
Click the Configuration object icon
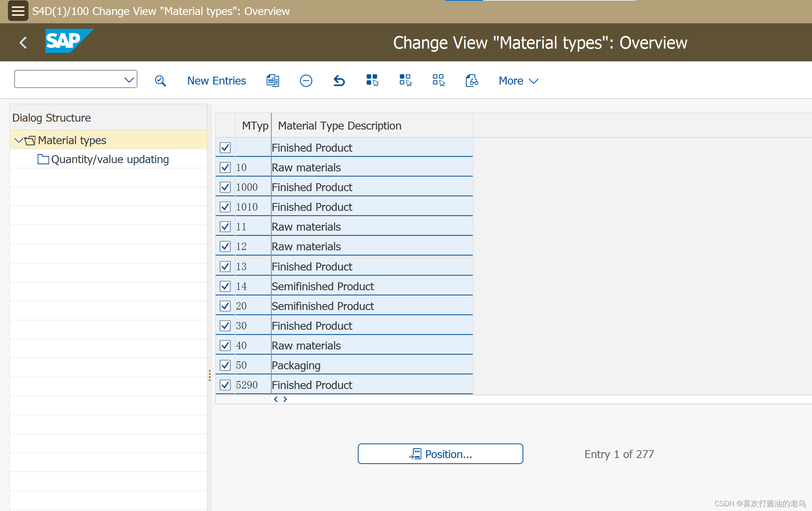pyautogui.click(x=470, y=81)
